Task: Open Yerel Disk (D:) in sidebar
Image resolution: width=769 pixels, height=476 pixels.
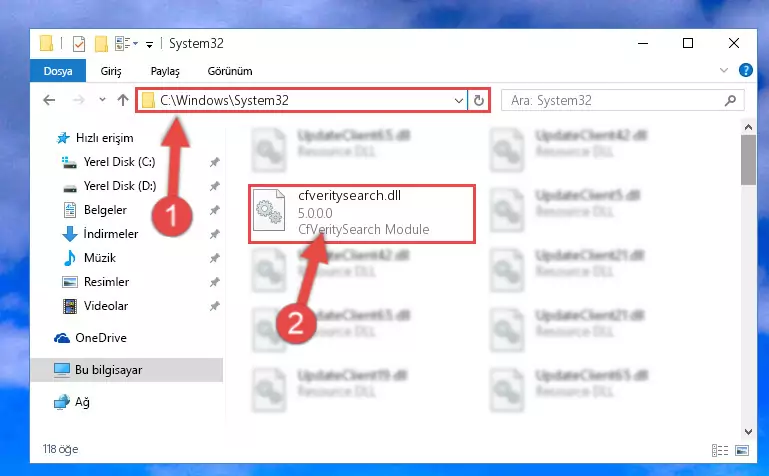Action: click(x=109, y=186)
